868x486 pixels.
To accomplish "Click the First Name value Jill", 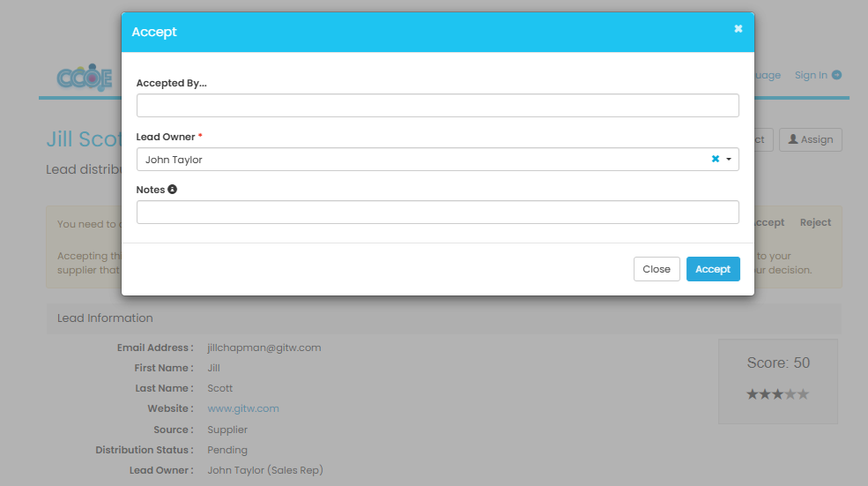I will (213, 368).
